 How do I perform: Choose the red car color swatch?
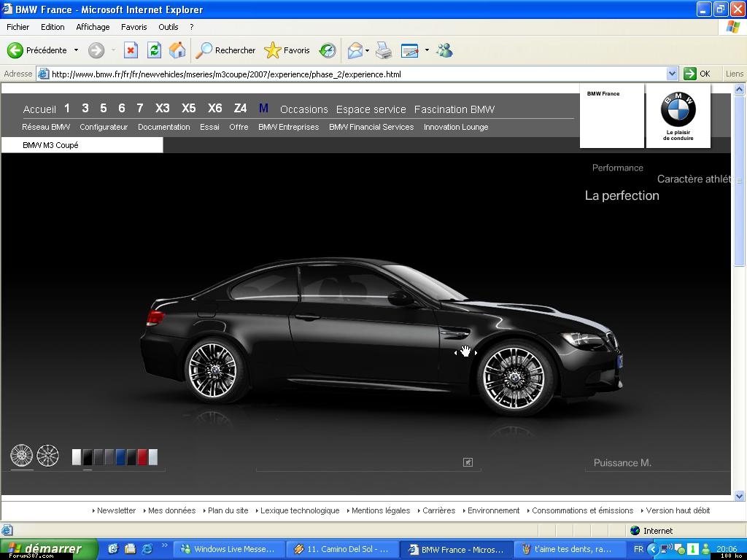[x=142, y=457]
